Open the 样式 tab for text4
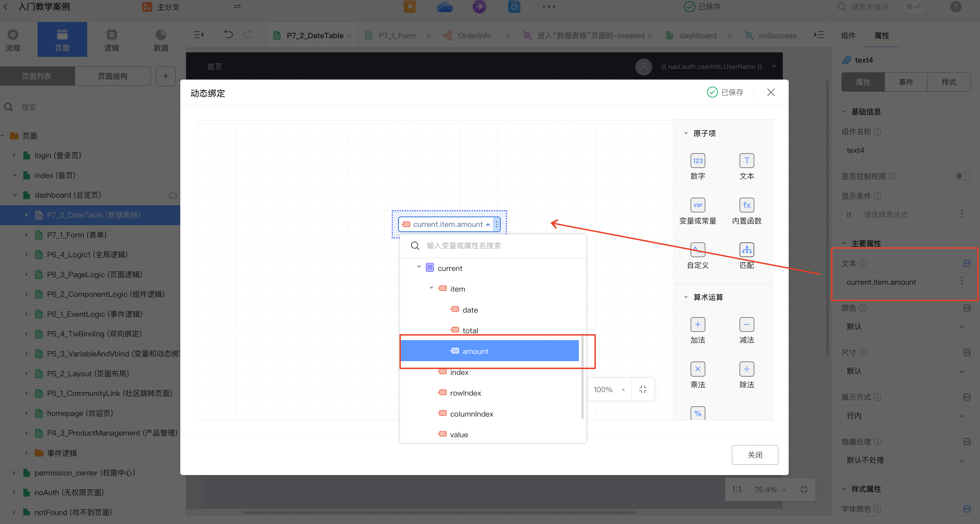This screenshot has height=524, width=980. (948, 82)
